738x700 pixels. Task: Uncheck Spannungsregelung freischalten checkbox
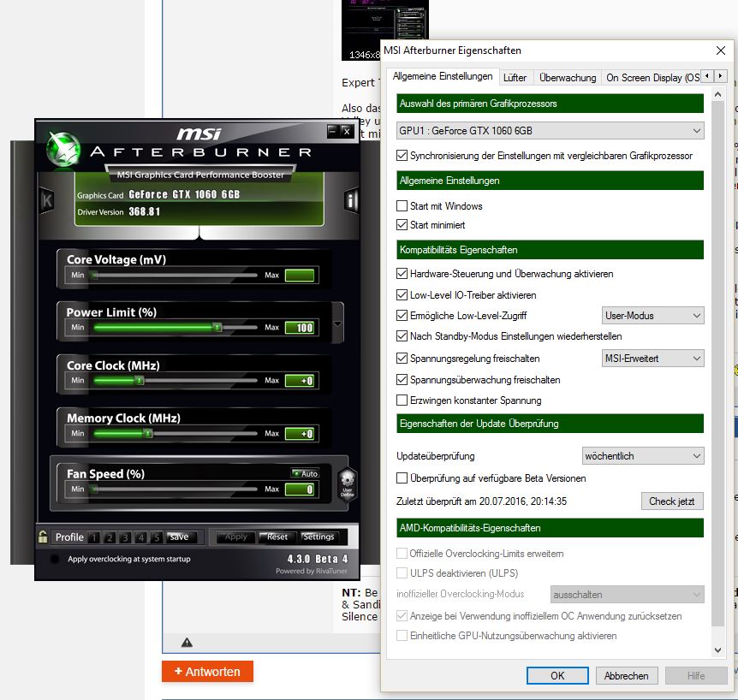pyautogui.click(x=402, y=358)
